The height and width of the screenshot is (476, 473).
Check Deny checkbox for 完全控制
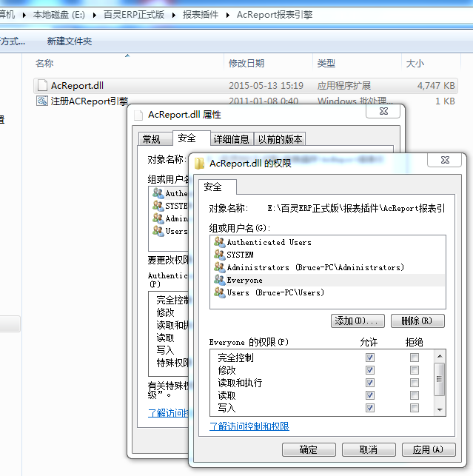[414, 358]
